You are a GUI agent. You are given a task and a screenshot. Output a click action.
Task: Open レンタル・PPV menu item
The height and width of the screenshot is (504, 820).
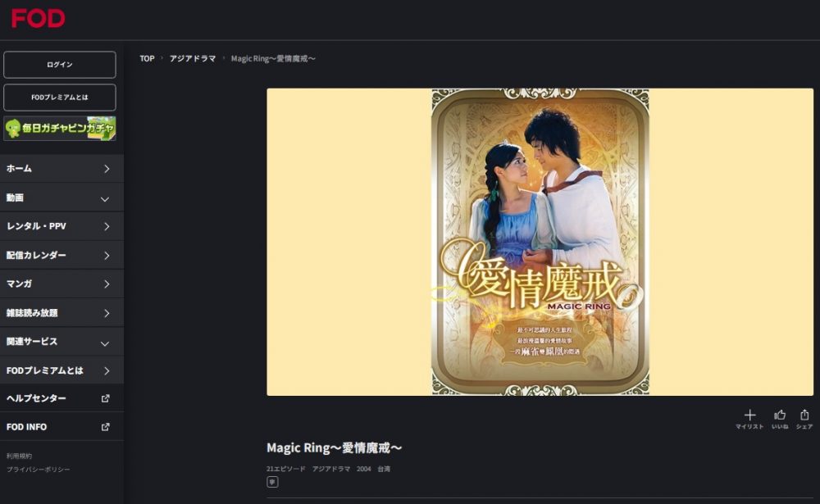tap(61, 226)
